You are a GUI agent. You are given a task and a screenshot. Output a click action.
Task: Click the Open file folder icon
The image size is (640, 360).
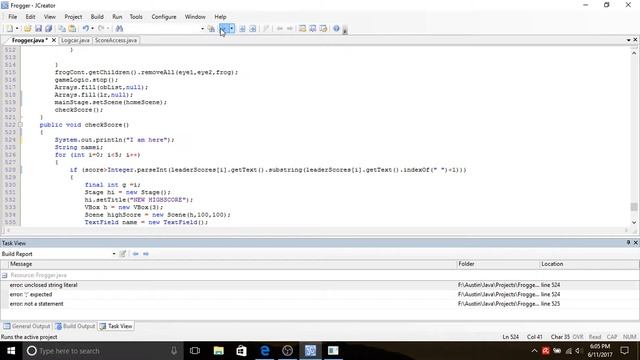pyautogui.click(x=27, y=29)
